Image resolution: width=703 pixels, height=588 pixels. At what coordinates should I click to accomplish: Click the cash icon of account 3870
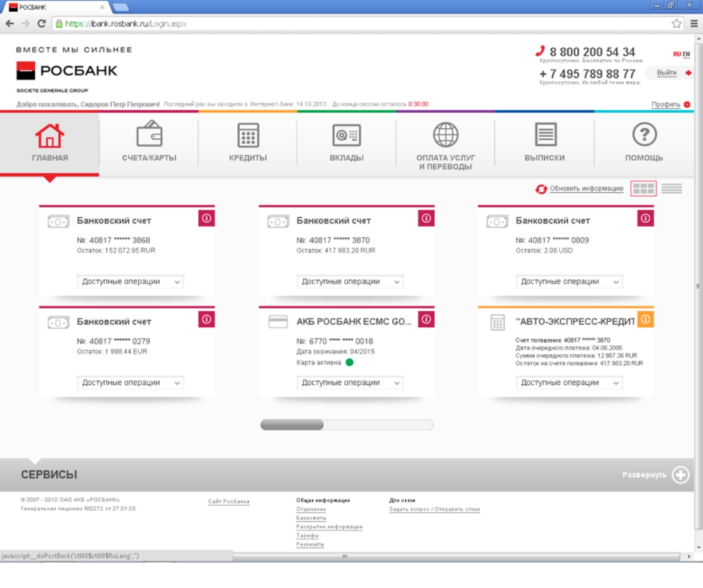278,222
